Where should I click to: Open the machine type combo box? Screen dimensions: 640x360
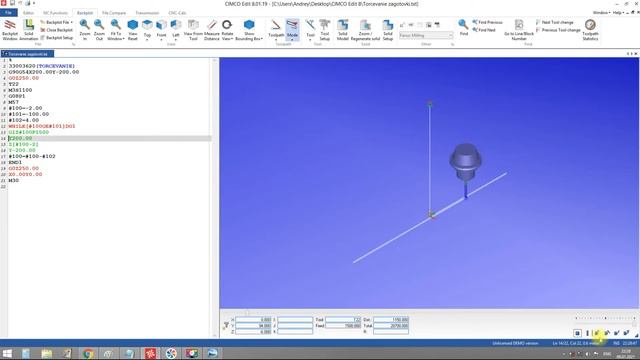pos(426,36)
